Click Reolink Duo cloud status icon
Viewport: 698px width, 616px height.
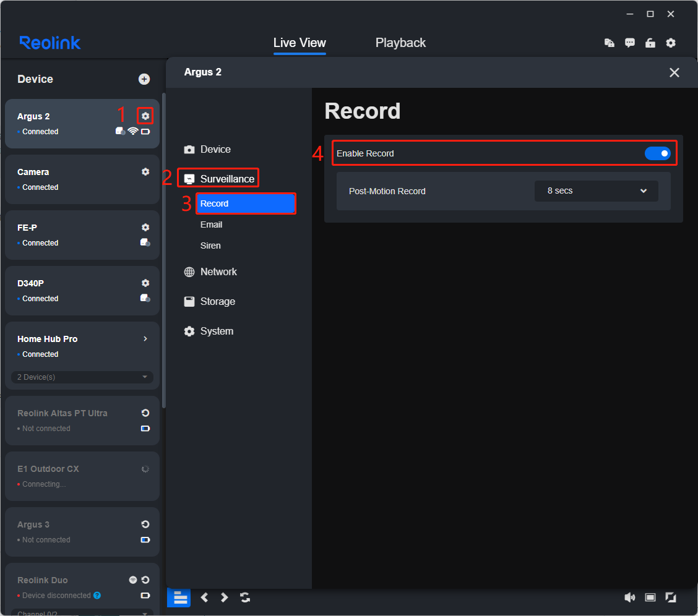pyautogui.click(x=132, y=580)
